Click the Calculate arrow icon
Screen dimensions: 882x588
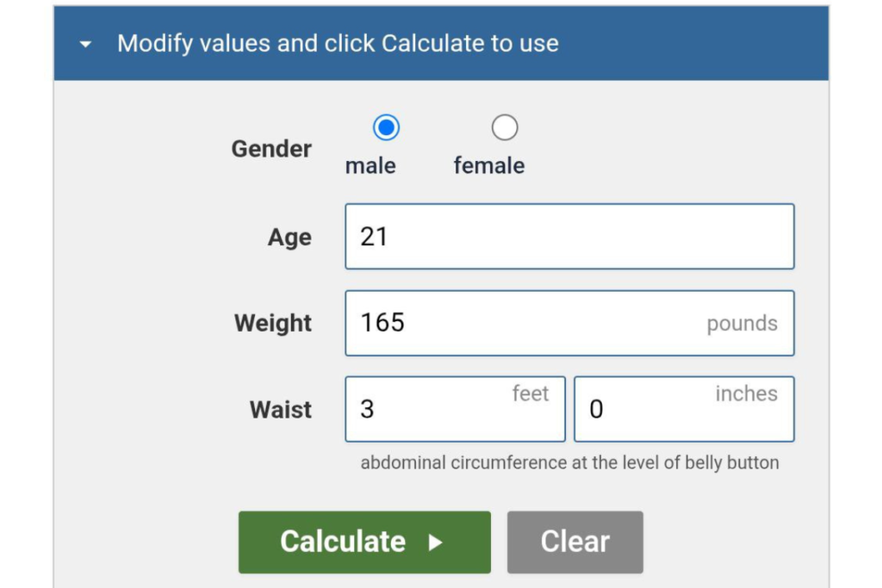click(x=433, y=542)
